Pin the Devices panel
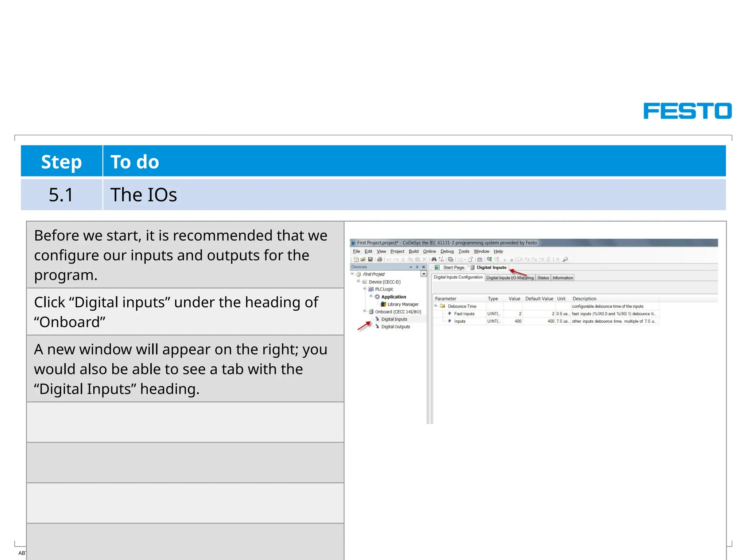This screenshot has height=560, width=747. [417, 267]
